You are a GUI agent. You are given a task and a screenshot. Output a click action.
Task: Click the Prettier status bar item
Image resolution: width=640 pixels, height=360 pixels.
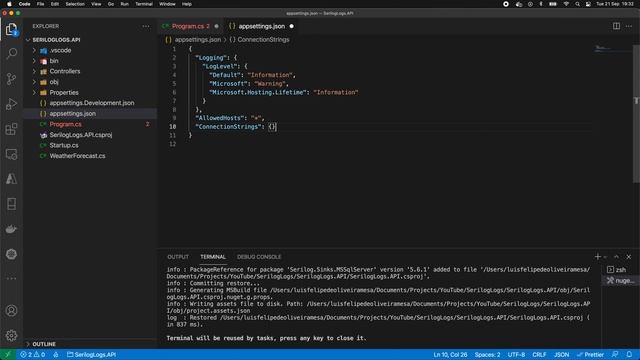point(590,354)
